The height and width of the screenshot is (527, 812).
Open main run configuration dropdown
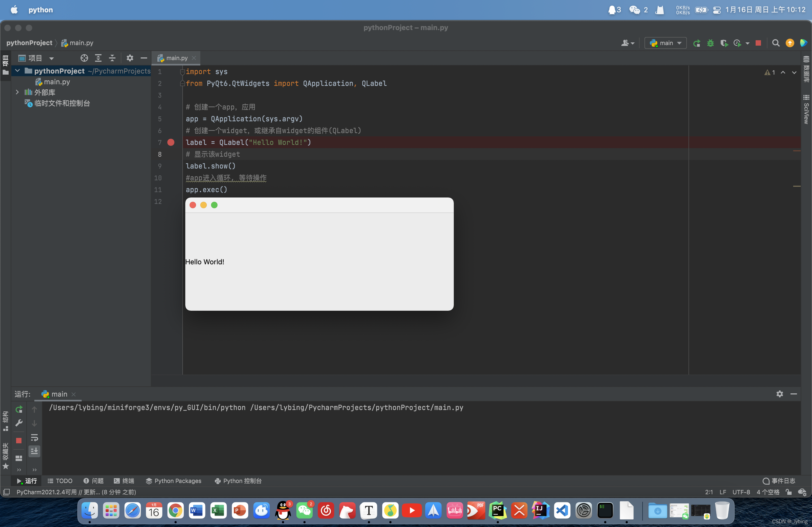(x=665, y=43)
